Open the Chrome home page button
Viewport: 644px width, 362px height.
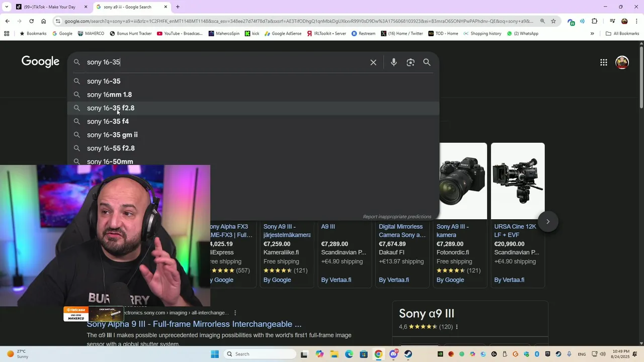[x=44, y=21]
